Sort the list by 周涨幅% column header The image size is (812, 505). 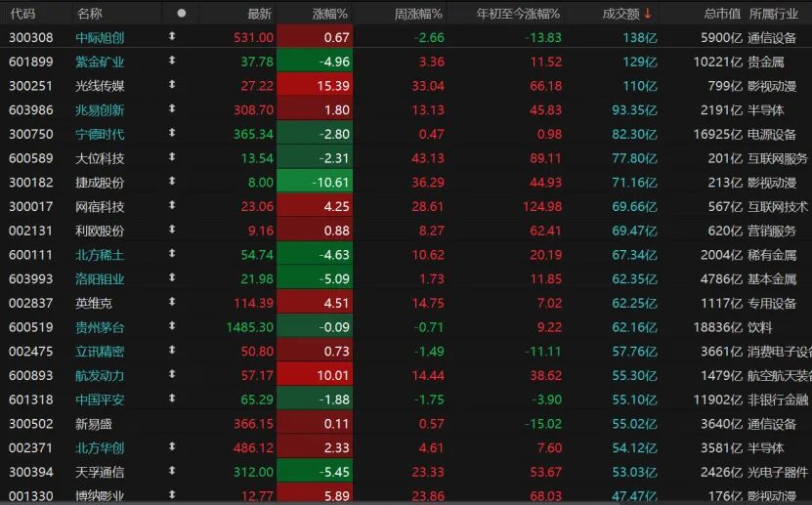click(x=418, y=14)
